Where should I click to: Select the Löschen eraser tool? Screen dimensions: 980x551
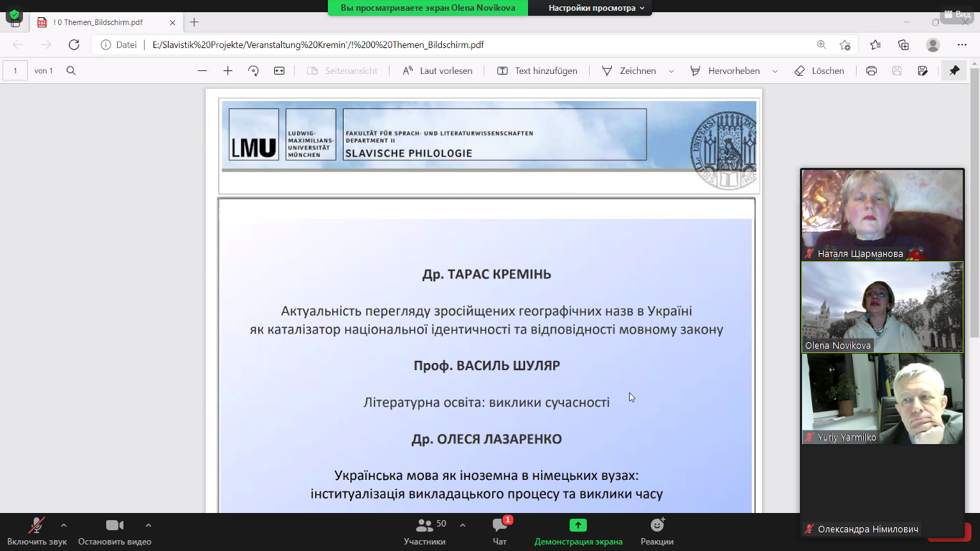[819, 71]
